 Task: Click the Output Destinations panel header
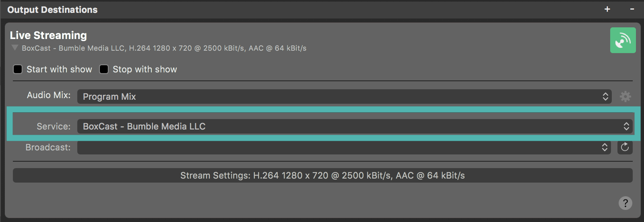tap(52, 10)
